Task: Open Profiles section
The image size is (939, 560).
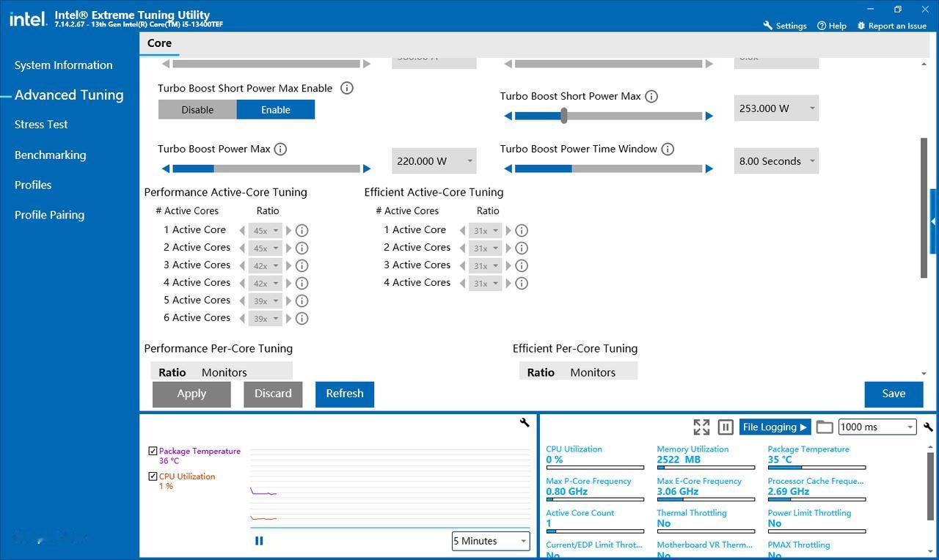Action: (33, 185)
